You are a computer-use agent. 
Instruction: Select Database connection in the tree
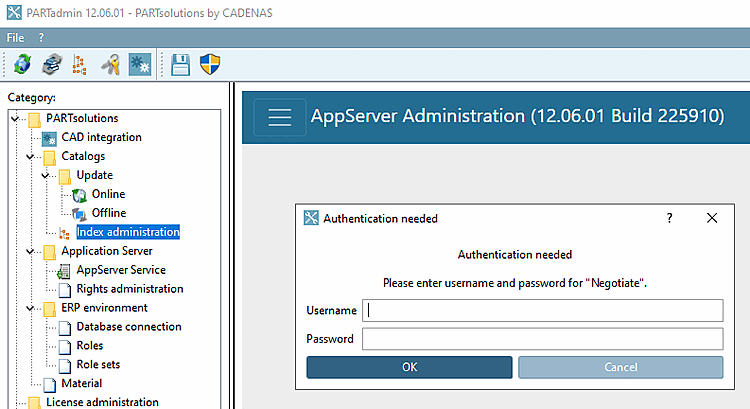click(x=128, y=327)
